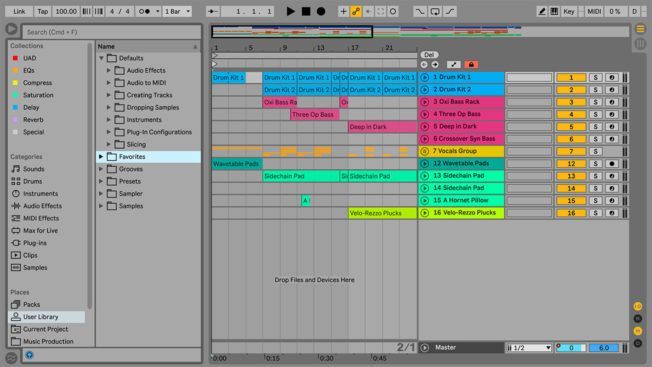Viewport: 652px width, 367px height.
Task: Toggle track activator 1 for Drum Kit 1
Action: pyautogui.click(x=571, y=77)
